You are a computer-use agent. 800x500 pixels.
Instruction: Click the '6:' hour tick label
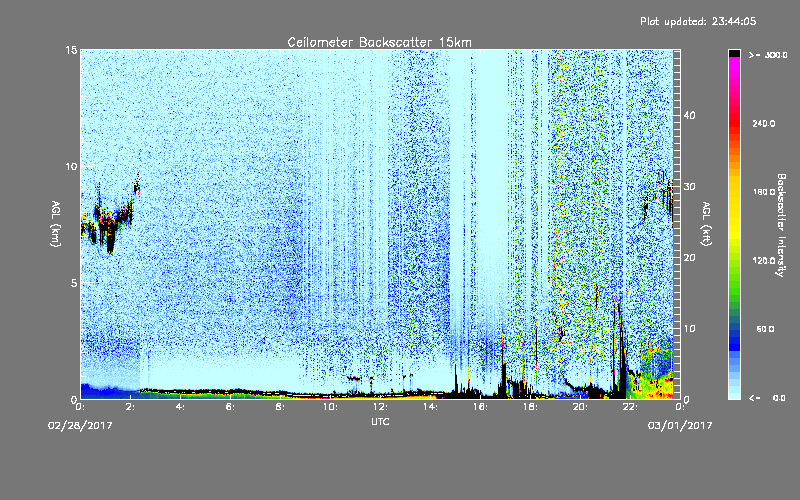pyautogui.click(x=230, y=407)
